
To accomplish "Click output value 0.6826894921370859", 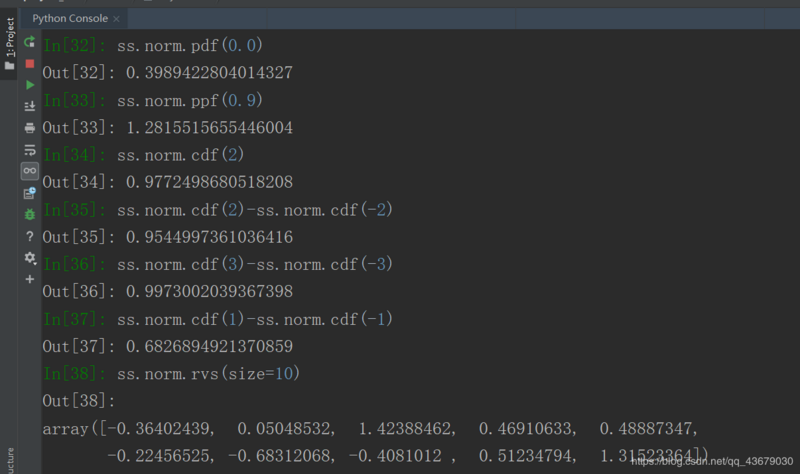I will [x=209, y=346].
